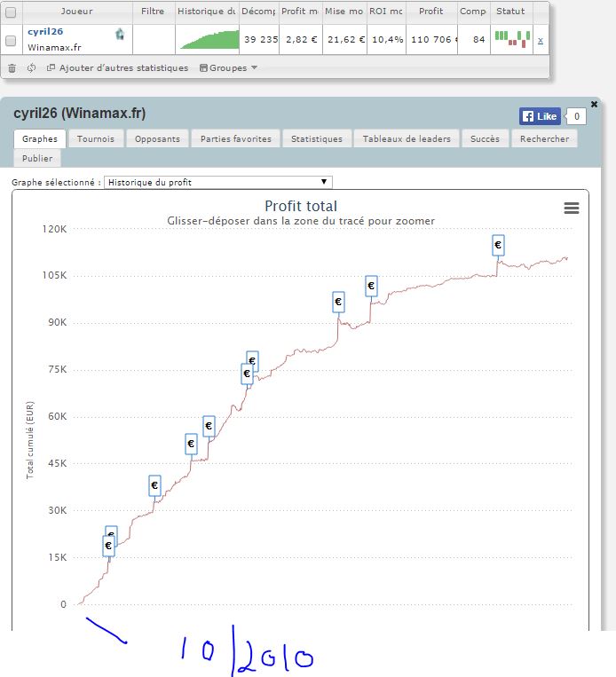
Task: Open the Tableaux de leaders tab
Action: point(407,138)
